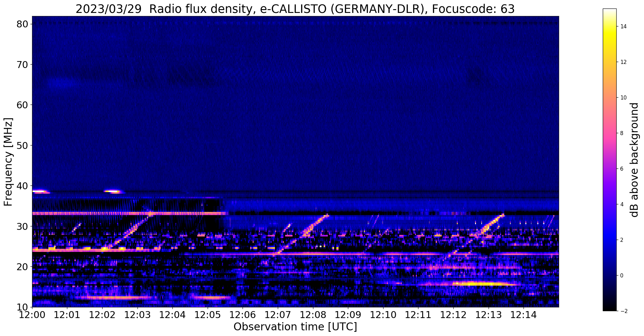This screenshot has height=336, width=644.
Task: Click the −2 label on the colorbar
Action: point(623,311)
